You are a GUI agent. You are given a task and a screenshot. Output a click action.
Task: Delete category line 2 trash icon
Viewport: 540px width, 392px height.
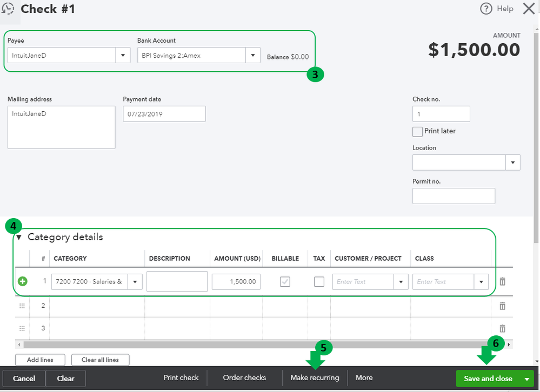pos(503,306)
